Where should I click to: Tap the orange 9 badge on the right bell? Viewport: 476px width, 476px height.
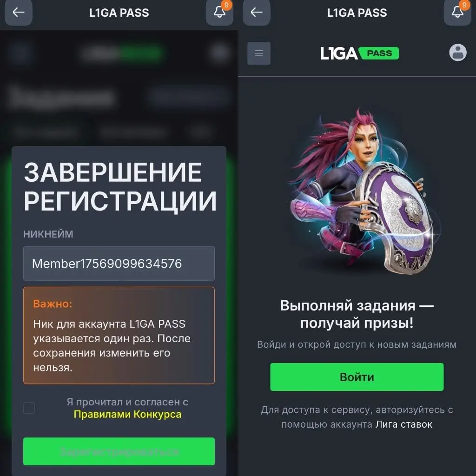[x=464, y=5]
